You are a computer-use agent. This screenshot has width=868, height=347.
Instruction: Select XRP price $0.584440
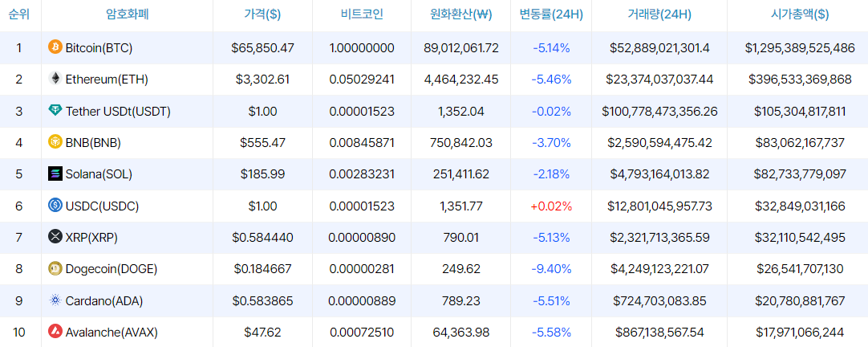[262, 238]
